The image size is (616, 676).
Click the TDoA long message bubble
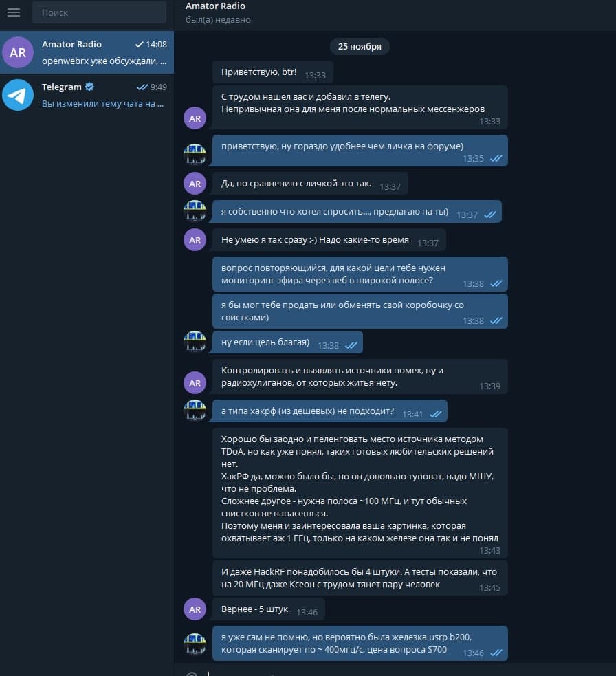360,493
